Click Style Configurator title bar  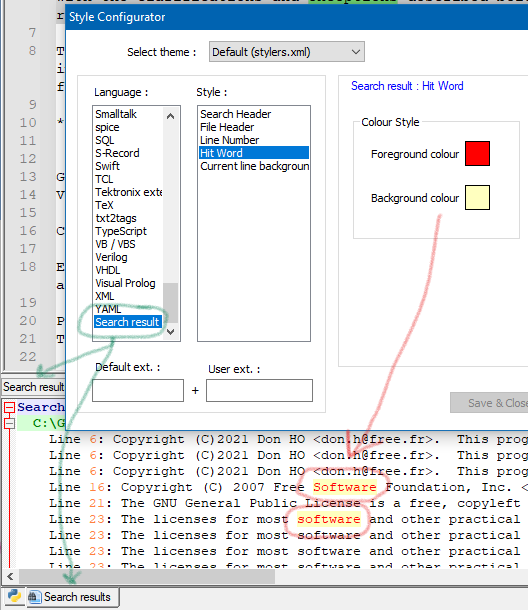[x=296, y=17]
